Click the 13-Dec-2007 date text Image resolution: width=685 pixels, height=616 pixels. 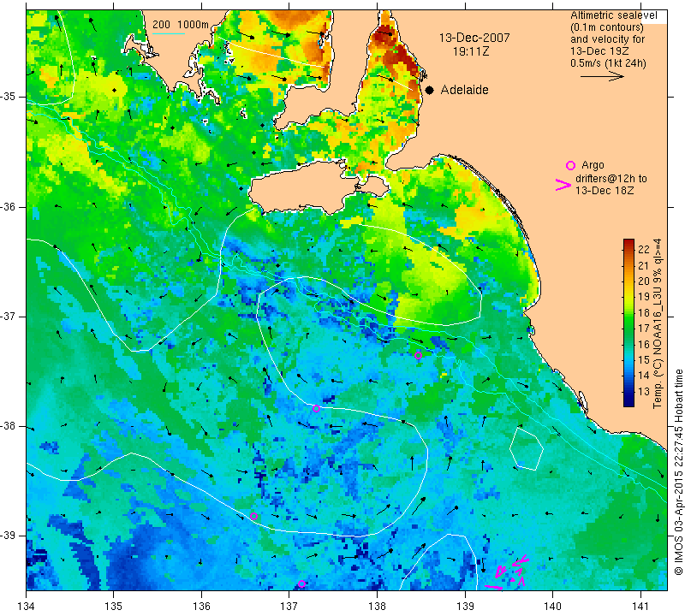(x=474, y=38)
